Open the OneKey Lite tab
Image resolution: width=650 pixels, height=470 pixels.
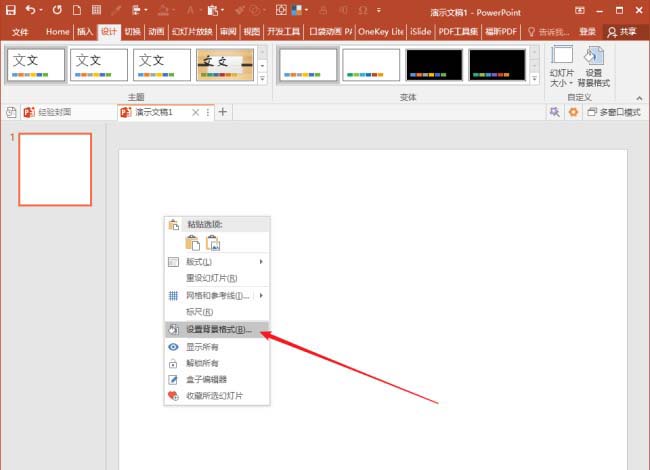coord(381,31)
